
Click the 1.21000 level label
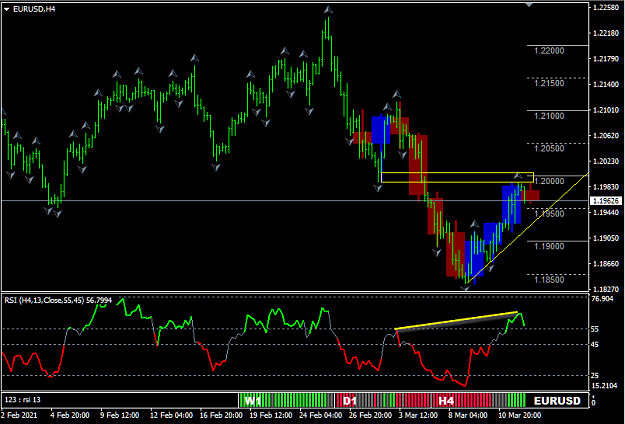[x=549, y=116]
